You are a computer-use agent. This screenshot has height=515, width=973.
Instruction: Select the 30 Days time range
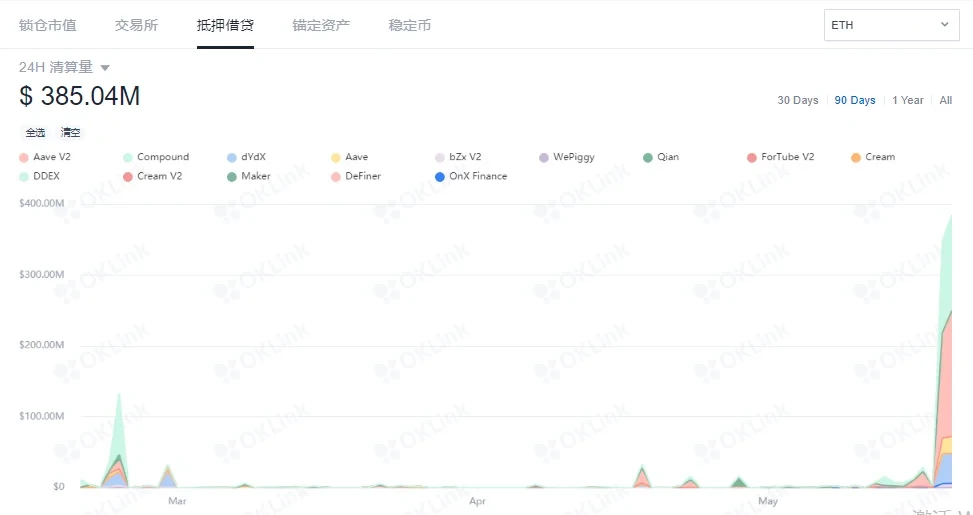(x=798, y=100)
